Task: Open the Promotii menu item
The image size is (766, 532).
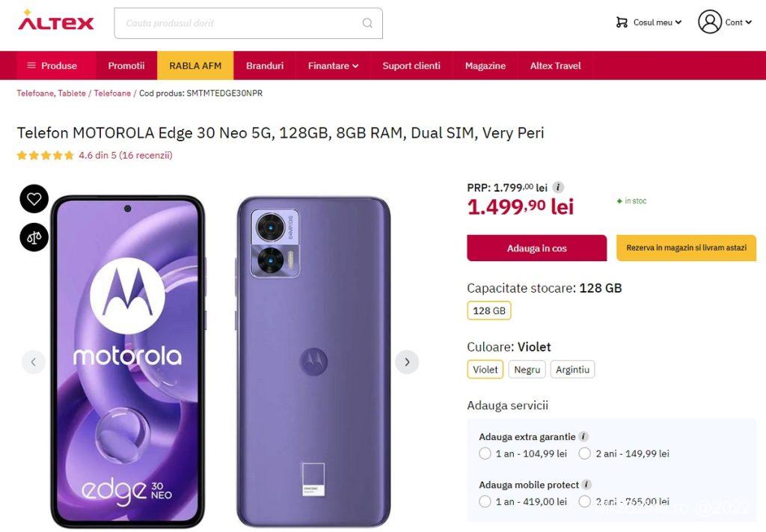Action: click(126, 66)
